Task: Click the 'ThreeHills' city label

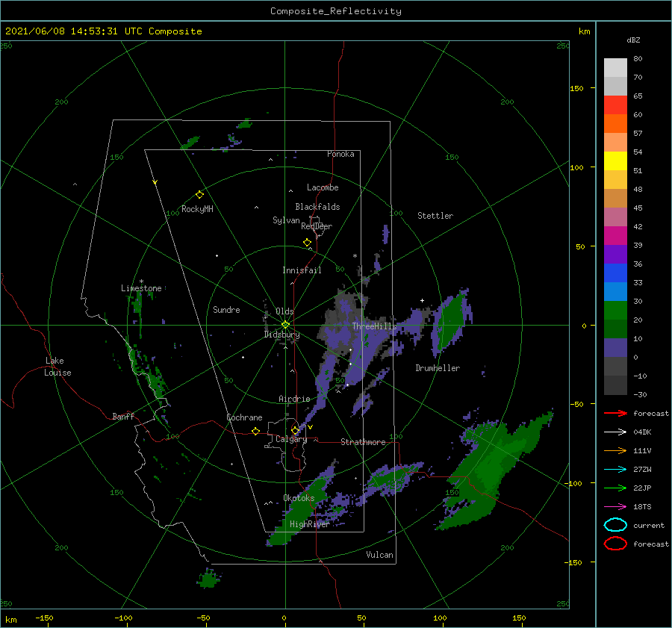Action: coord(375,326)
